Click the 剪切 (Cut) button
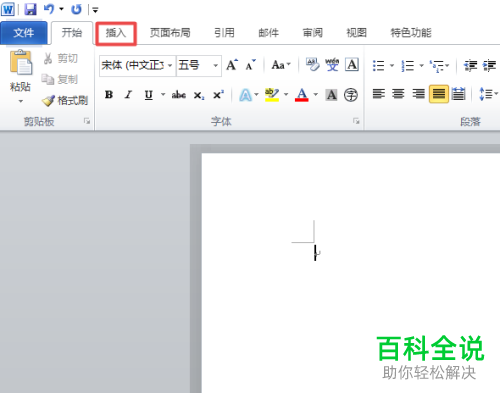Viewport: 500px width, 393px height. 60,58
